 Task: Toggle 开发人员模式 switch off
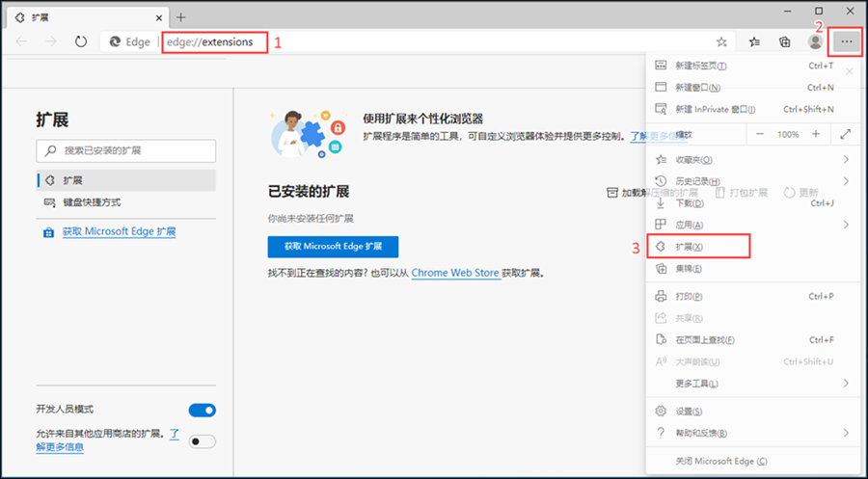click(203, 410)
